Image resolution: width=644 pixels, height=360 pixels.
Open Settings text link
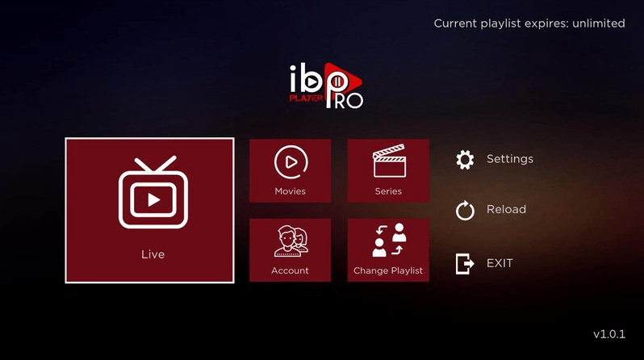pos(509,159)
